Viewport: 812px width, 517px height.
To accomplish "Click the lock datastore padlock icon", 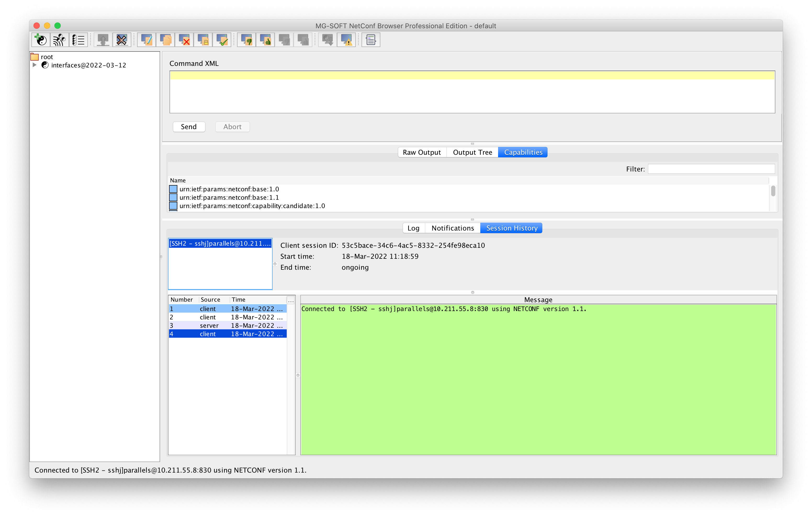I will [203, 40].
